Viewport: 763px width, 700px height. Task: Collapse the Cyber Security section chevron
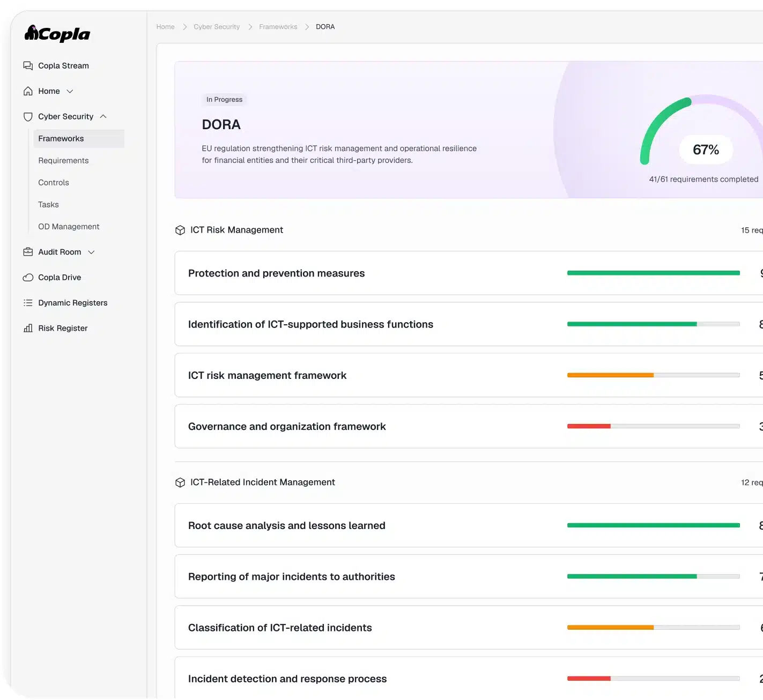click(103, 116)
